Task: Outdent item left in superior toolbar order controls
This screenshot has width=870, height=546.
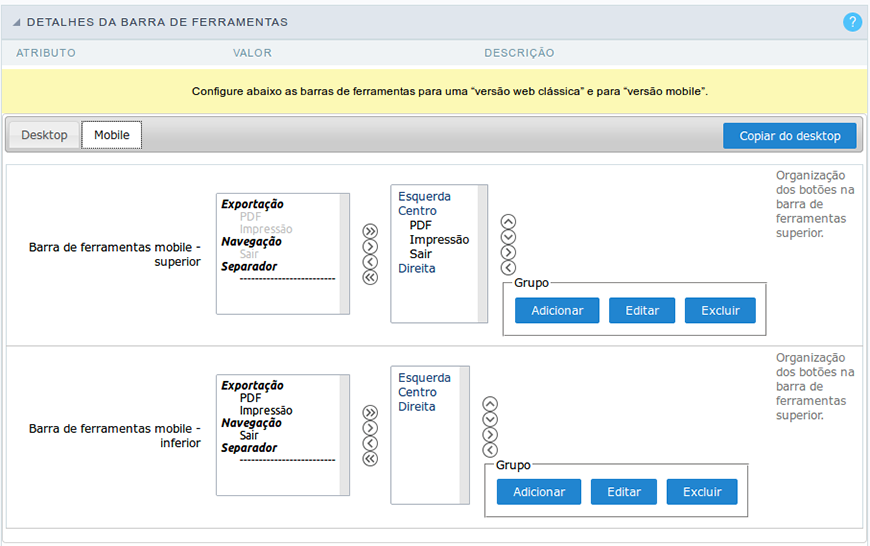Action: click(508, 268)
